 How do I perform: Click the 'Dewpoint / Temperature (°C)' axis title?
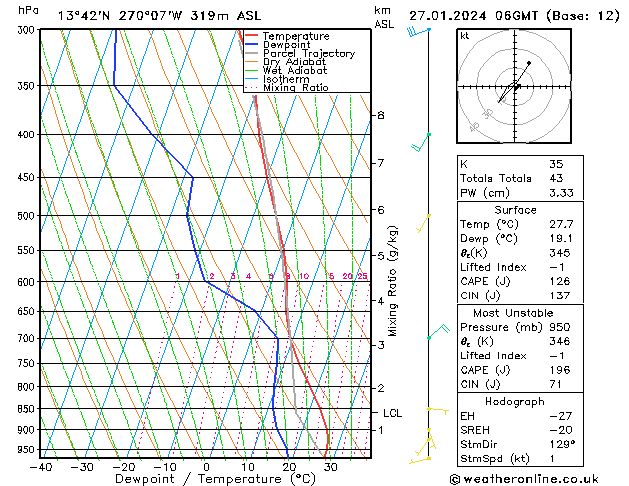point(215,479)
